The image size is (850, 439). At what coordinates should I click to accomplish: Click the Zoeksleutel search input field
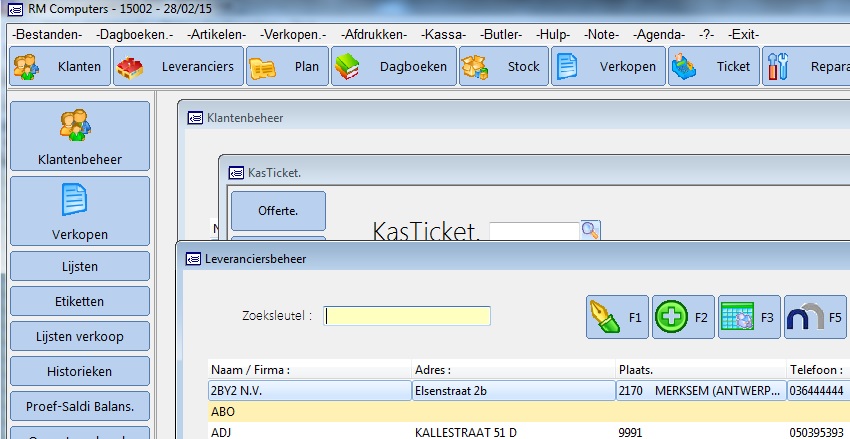408,316
